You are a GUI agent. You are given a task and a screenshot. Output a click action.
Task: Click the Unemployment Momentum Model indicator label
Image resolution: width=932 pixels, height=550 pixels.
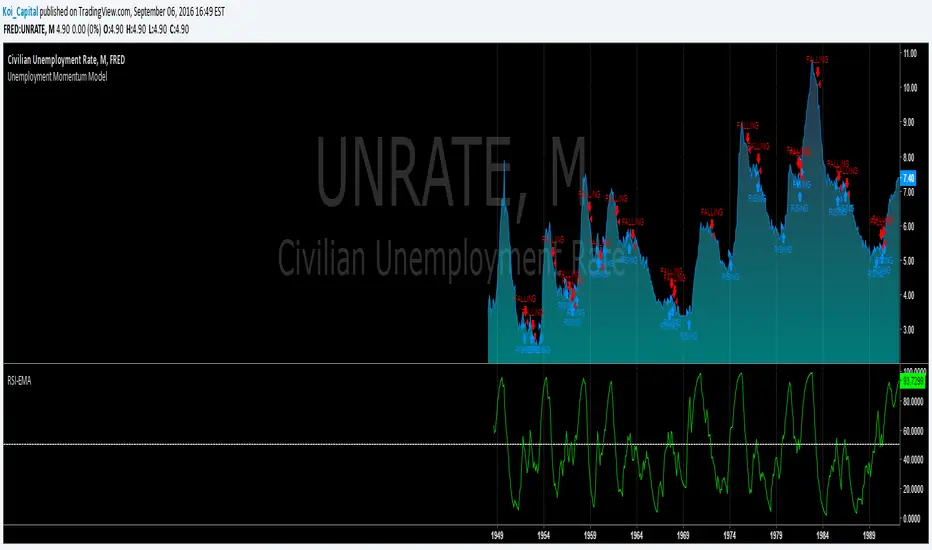click(x=57, y=76)
